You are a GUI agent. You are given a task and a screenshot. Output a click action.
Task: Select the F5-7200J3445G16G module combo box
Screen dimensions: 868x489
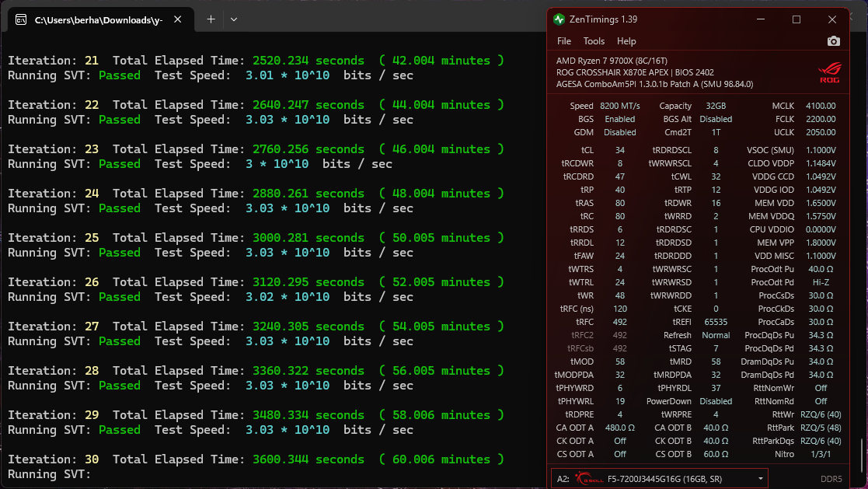[x=659, y=478]
